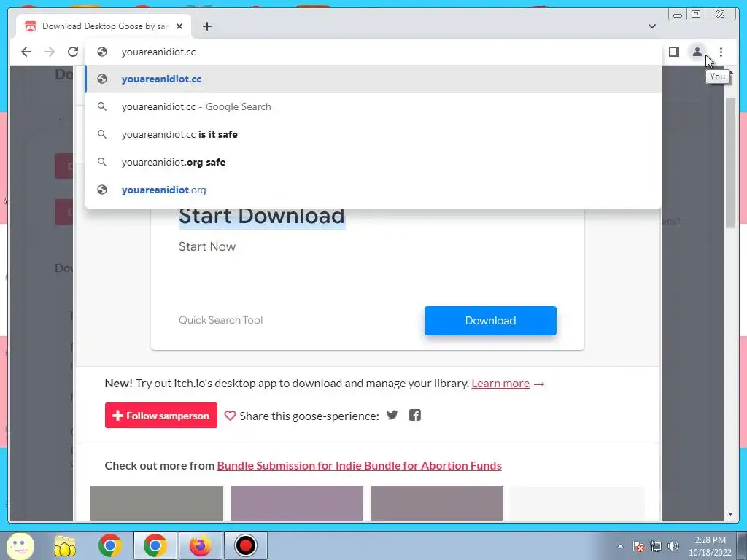Click the heart icon beside Share text

point(230,416)
